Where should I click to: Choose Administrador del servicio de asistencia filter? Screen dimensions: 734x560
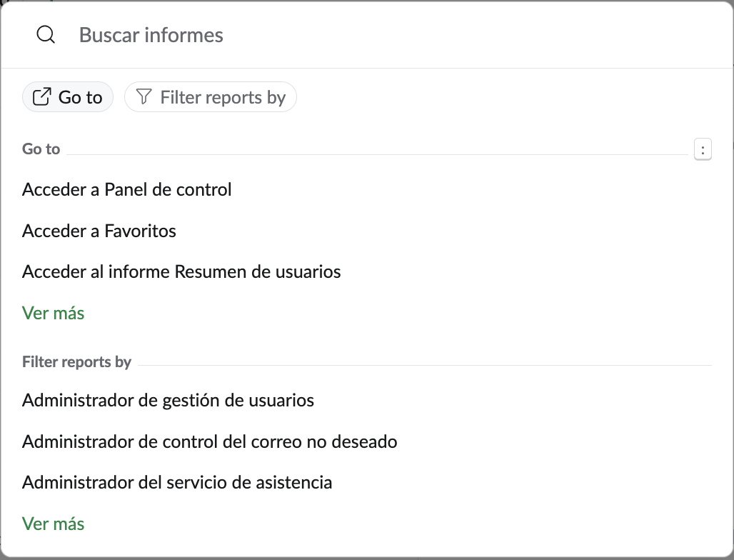177,482
